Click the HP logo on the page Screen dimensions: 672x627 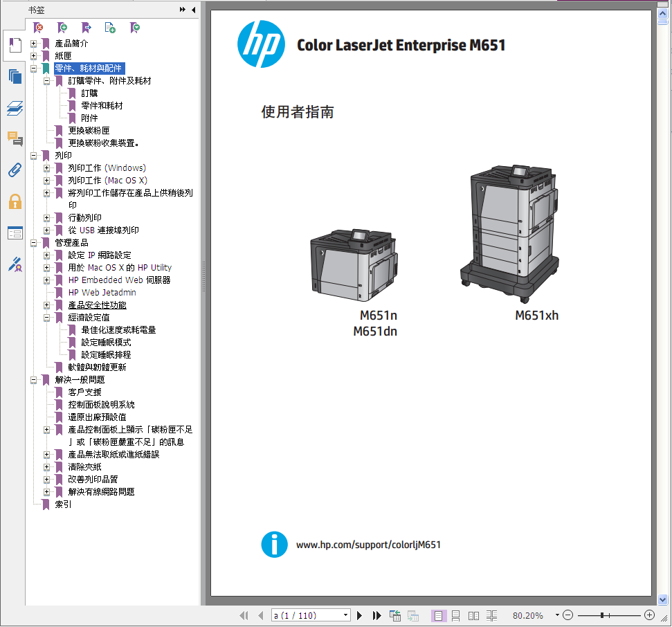coord(261,44)
